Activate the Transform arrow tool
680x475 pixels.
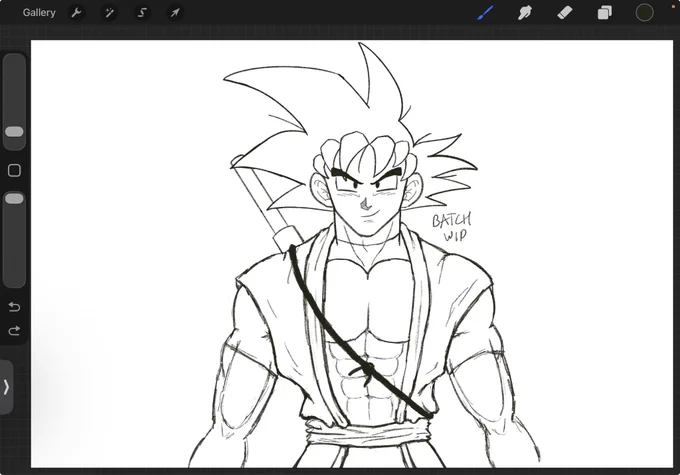[x=175, y=13]
